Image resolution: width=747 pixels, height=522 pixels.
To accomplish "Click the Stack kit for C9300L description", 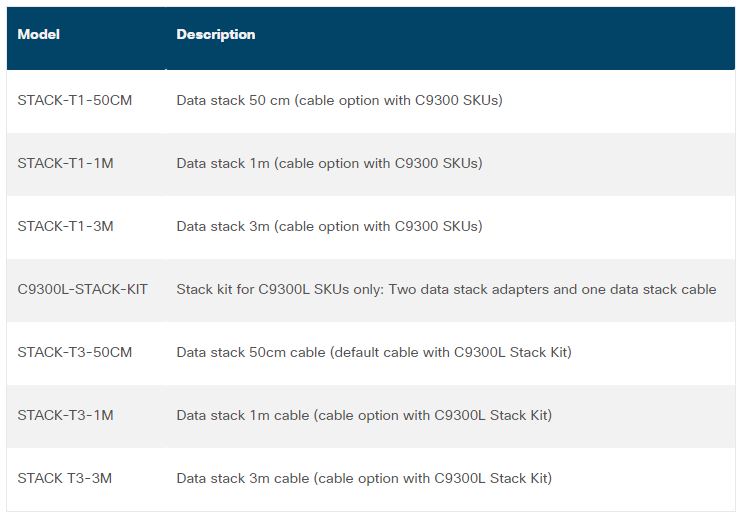I will [446, 289].
